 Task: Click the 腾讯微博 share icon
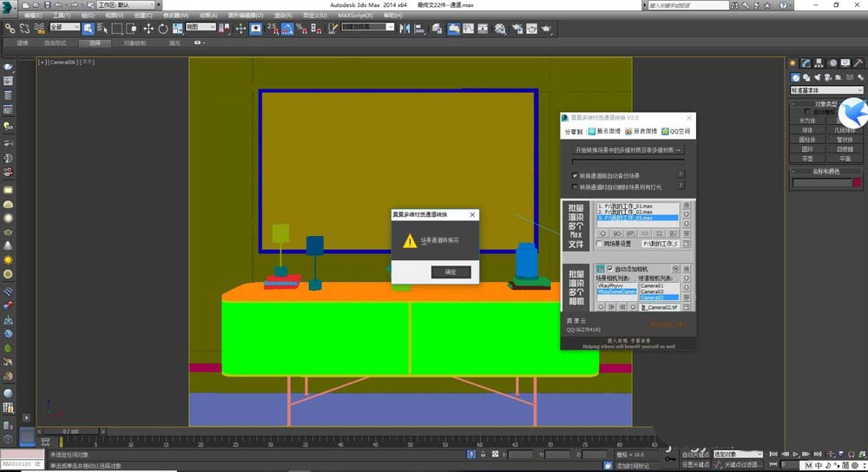[x=592, y=131]
